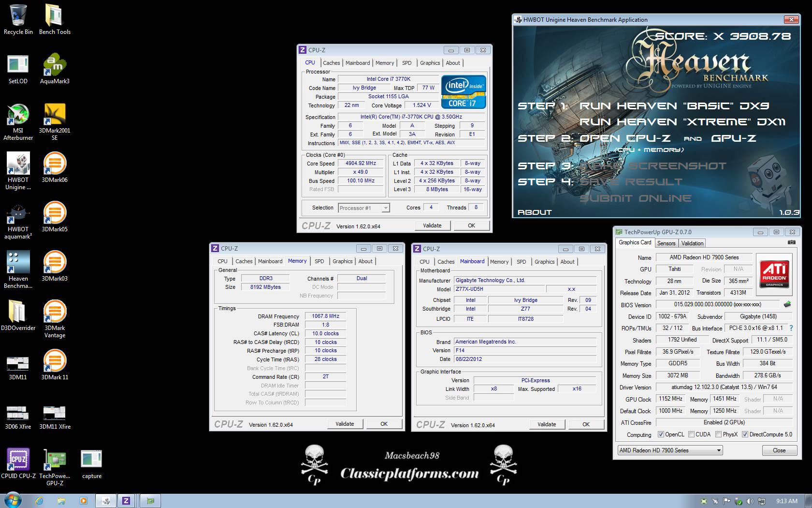Launch the AquaMark3 shortcut
812x508 pixels.
pos(55,69)
